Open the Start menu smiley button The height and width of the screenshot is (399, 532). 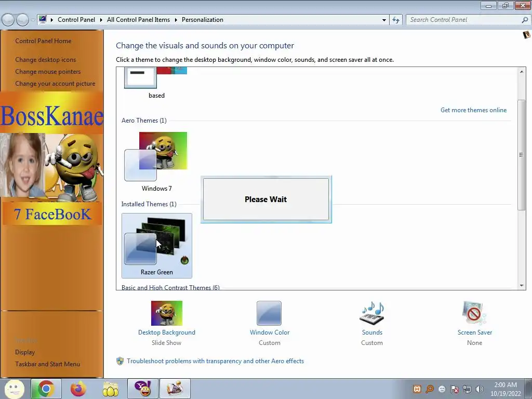click(x=15, y=389)
